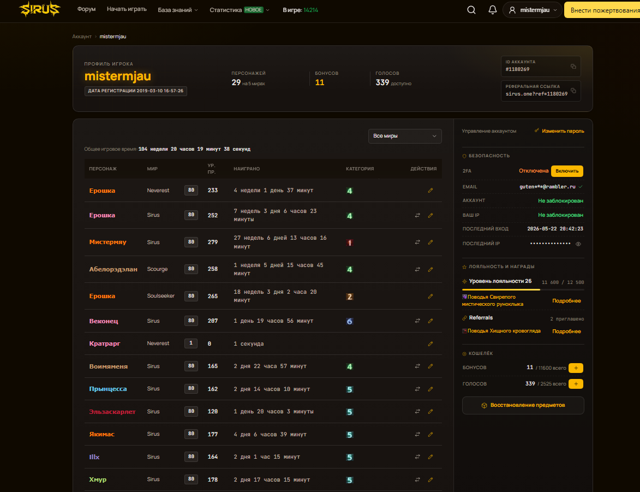This screenshot has width=640, height=492.
Task: Transfer the Абелорэдэлан character
Action: pyautogui.click(x=417, y=269)
